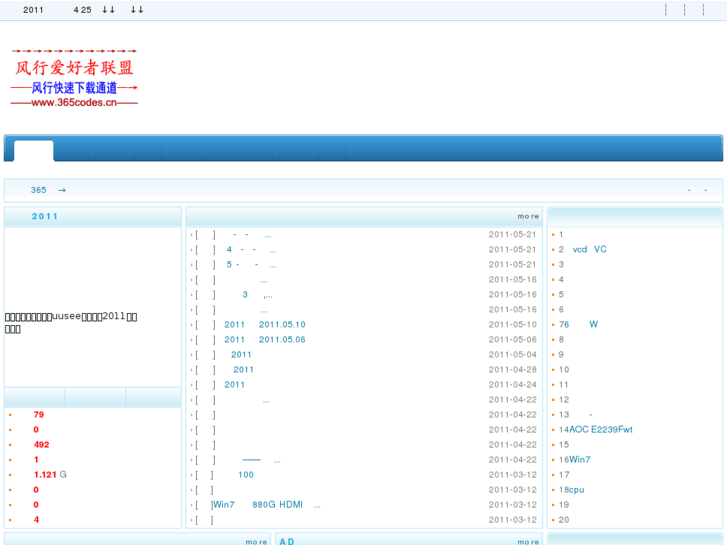The width and height of the screenshot is (727, 545).
Task: Click the more link above the dated article list
Action: (528, 217)
